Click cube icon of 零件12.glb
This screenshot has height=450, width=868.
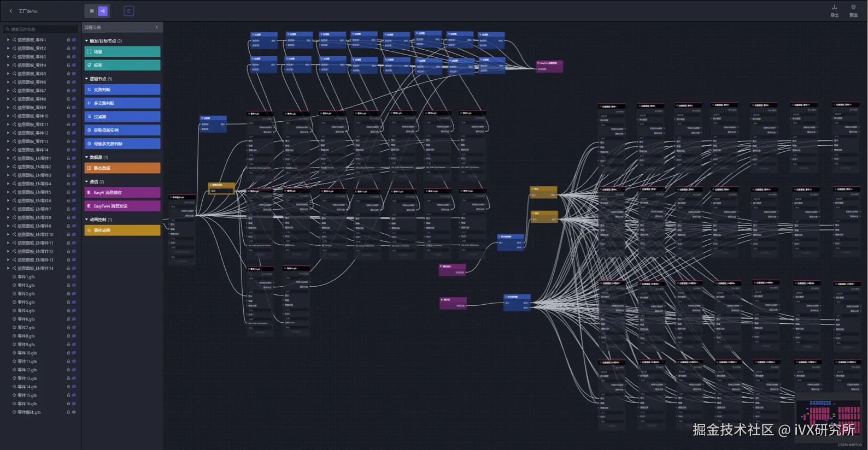[14, 370]
